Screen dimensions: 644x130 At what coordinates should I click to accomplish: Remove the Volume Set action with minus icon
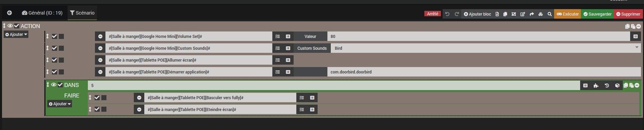100,37
